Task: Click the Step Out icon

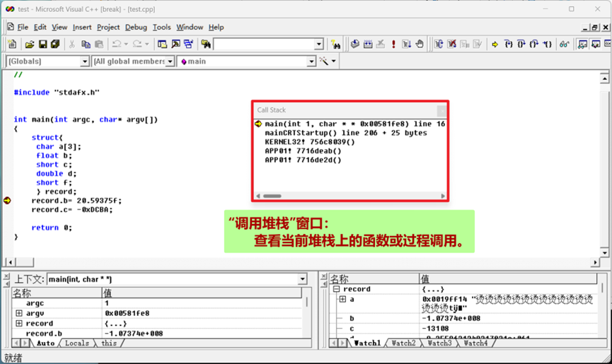Action: [534, 44]
